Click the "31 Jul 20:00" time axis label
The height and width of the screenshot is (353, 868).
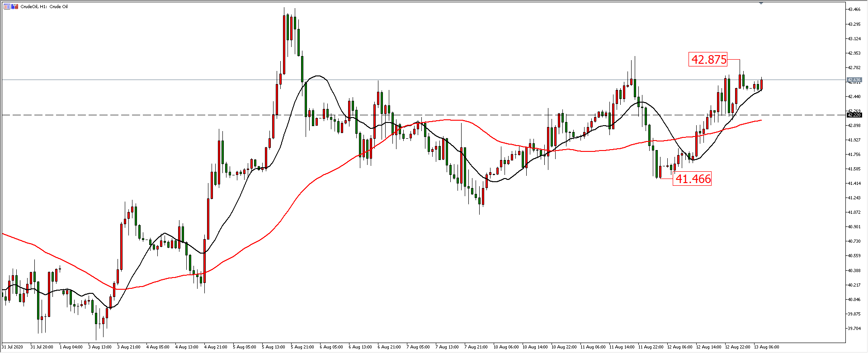click(x=42, y=347)
